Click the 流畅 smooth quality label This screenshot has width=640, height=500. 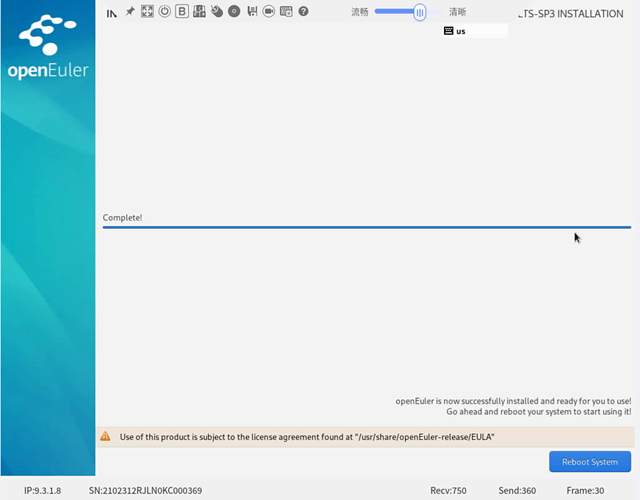coord(360,12)
